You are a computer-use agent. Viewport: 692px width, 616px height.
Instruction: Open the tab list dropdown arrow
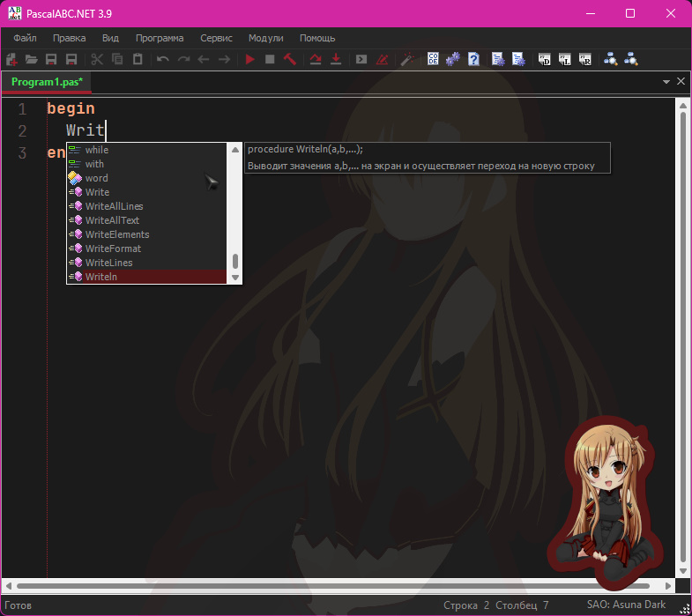tap(666, 82)
